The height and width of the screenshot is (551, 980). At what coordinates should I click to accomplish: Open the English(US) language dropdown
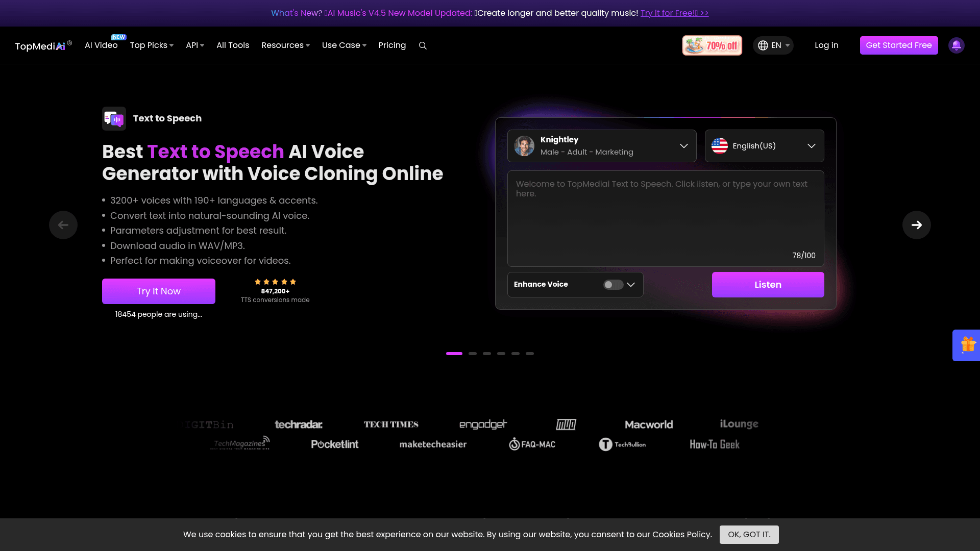764,146
